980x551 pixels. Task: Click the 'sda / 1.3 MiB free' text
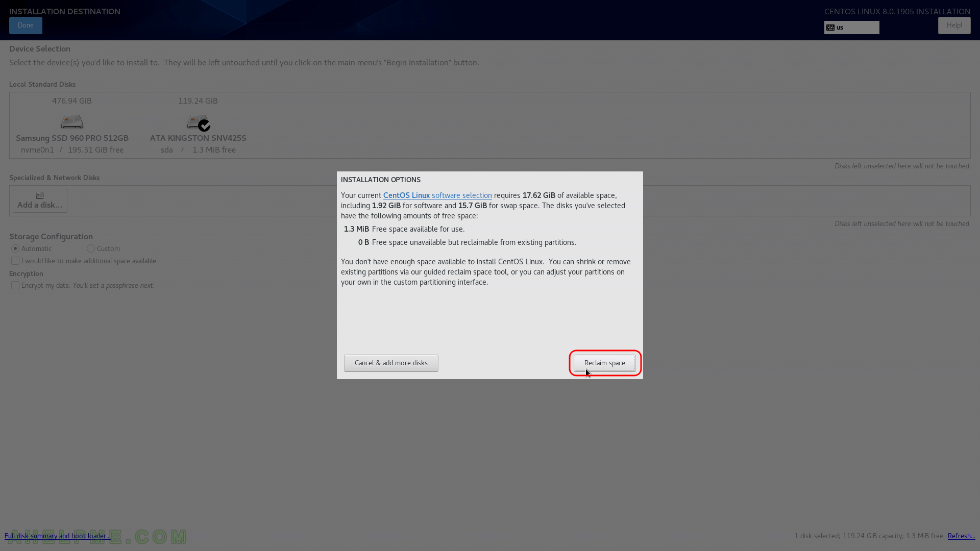click(198, 149)
